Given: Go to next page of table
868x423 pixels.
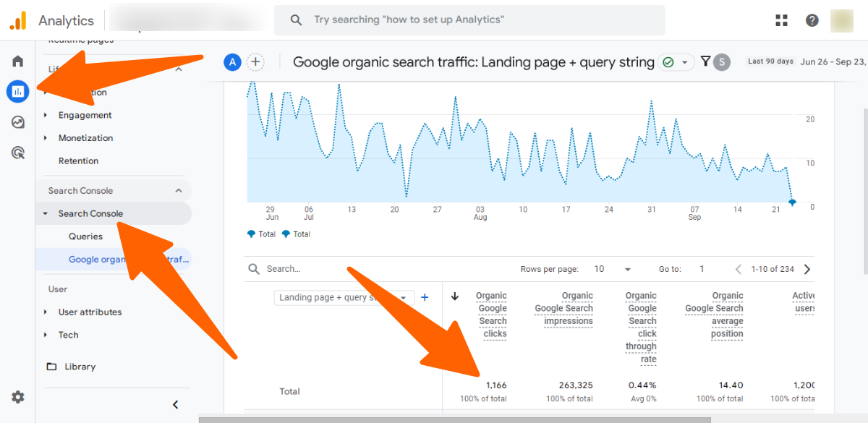Looking at the screenshot, I should coord(807,269).
